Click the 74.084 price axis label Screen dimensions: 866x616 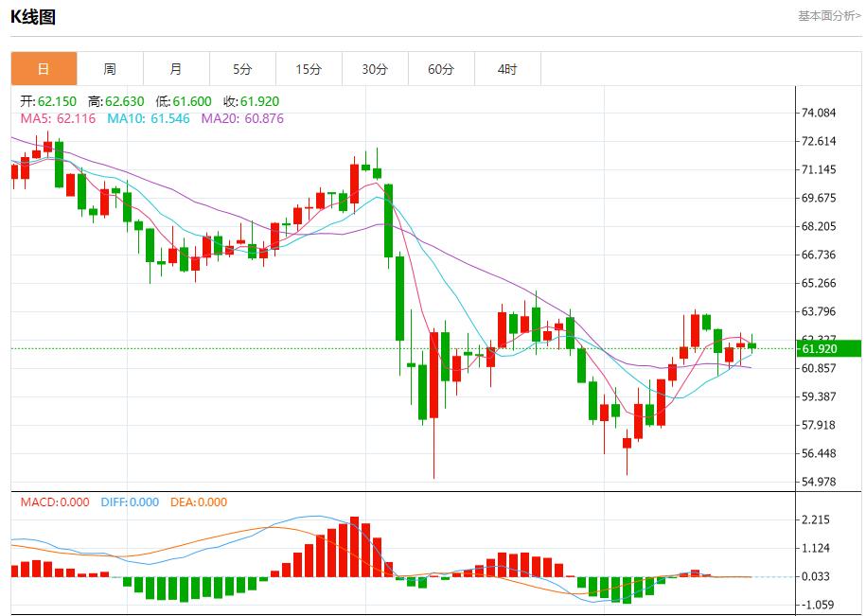tap(819, 113)
